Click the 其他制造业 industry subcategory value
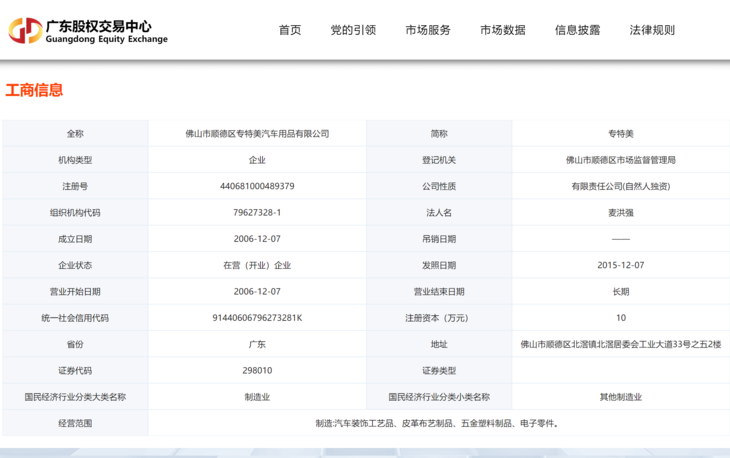Viewport: 730px width, 458px height. [x=620, y=397]
